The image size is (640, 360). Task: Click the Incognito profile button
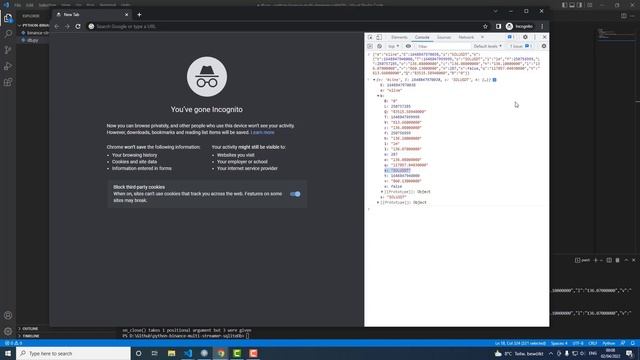click(519, 27)
